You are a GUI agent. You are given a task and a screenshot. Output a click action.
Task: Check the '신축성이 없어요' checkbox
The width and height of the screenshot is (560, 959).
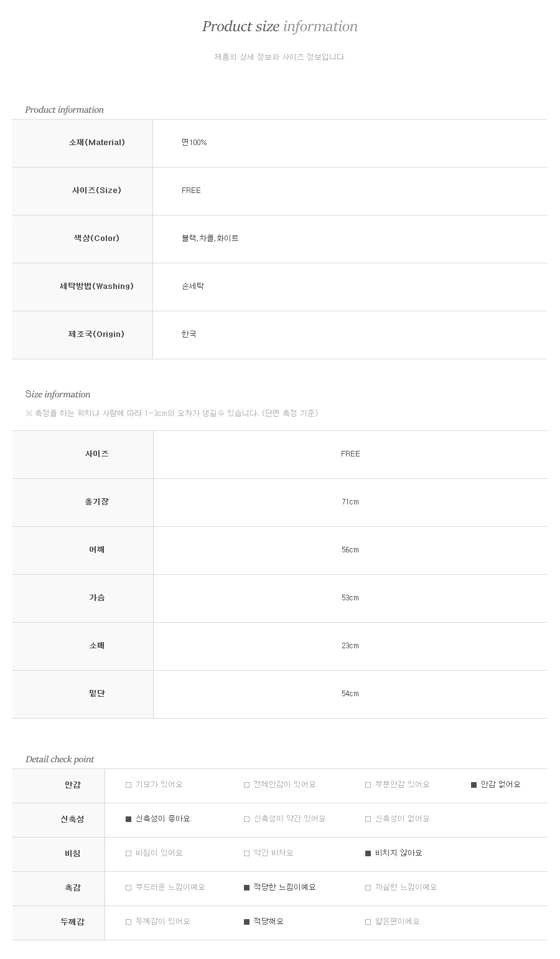[x=368, y=819]
